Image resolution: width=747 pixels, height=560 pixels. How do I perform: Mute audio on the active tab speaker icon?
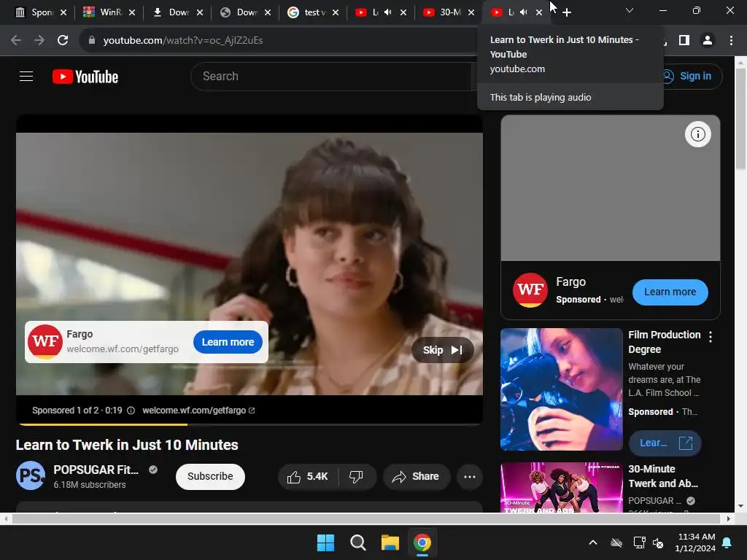(524, 12)
